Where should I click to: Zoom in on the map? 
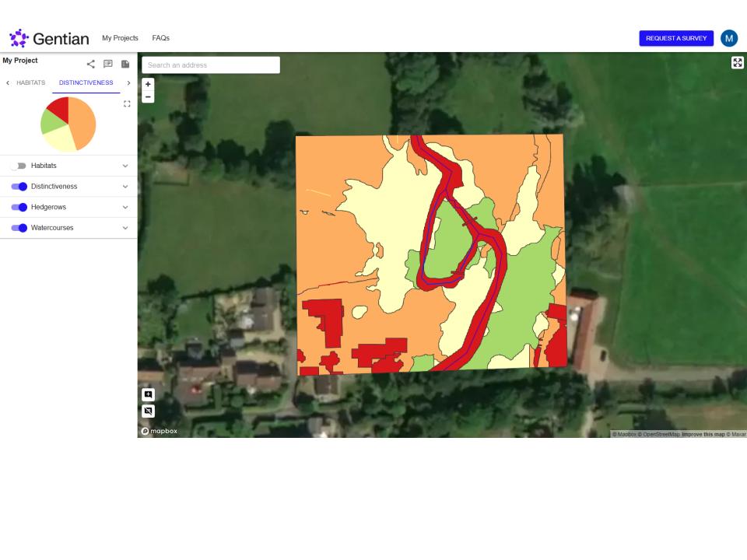tap(148, 84)
